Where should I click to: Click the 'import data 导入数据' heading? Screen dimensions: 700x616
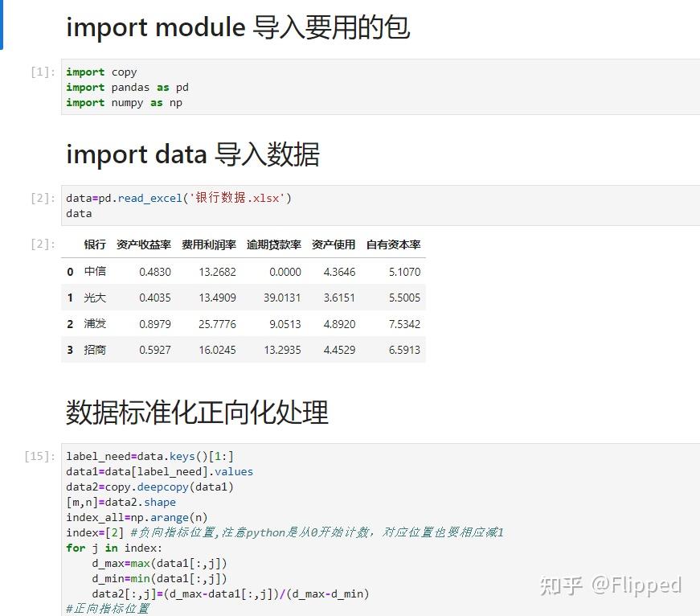[x=192, y=154]
